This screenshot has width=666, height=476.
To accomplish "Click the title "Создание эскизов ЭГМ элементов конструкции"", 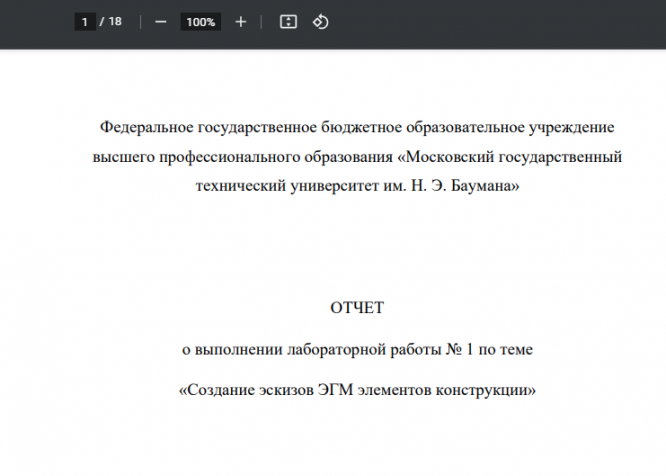I will coord(357,390).
